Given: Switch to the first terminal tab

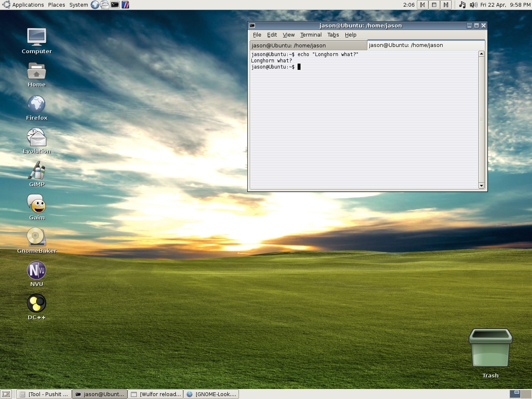Looking at the screenshot, I should [x=308, y=46].
